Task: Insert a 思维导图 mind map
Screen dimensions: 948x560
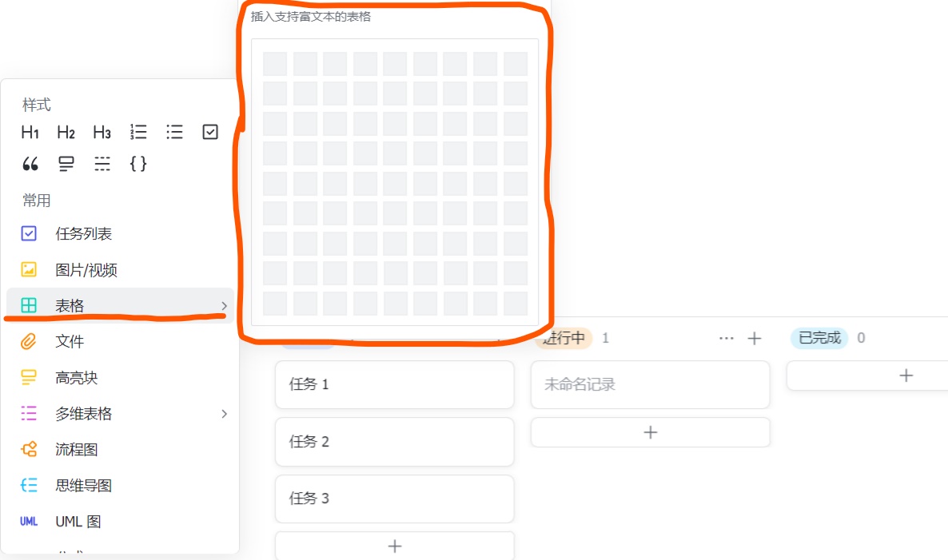Action: click(83, 486)
